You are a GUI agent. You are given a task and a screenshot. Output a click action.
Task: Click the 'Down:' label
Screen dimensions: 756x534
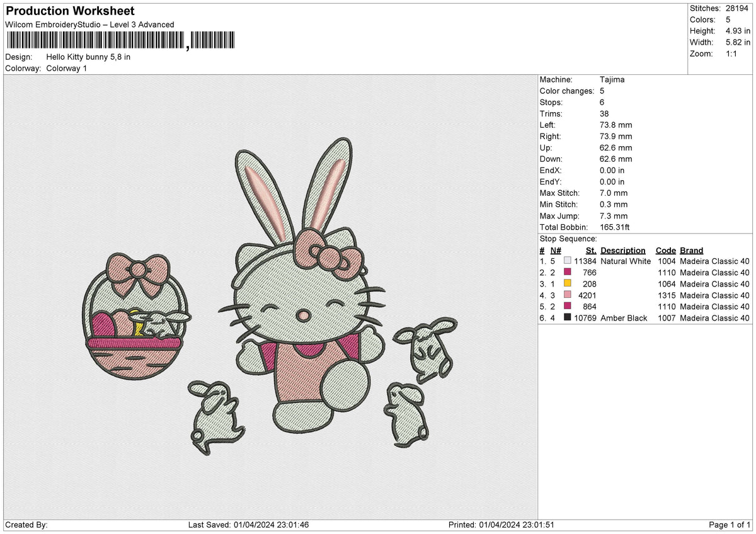551,159
